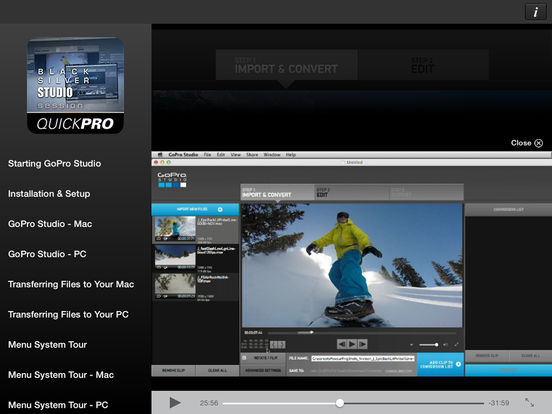Image resolution: width=552 pixels, height=414 pixels.
Task: Click Clear All under import list
Action: [x=218, y=370]
